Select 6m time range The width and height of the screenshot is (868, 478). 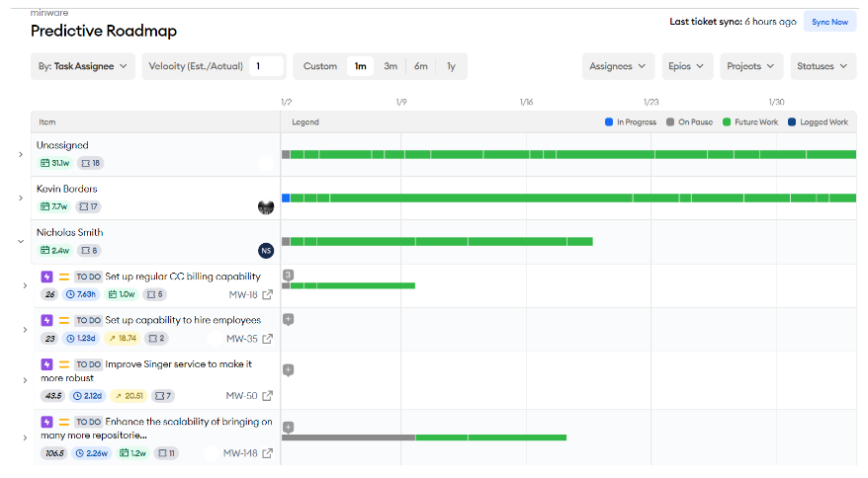(421, 66)
